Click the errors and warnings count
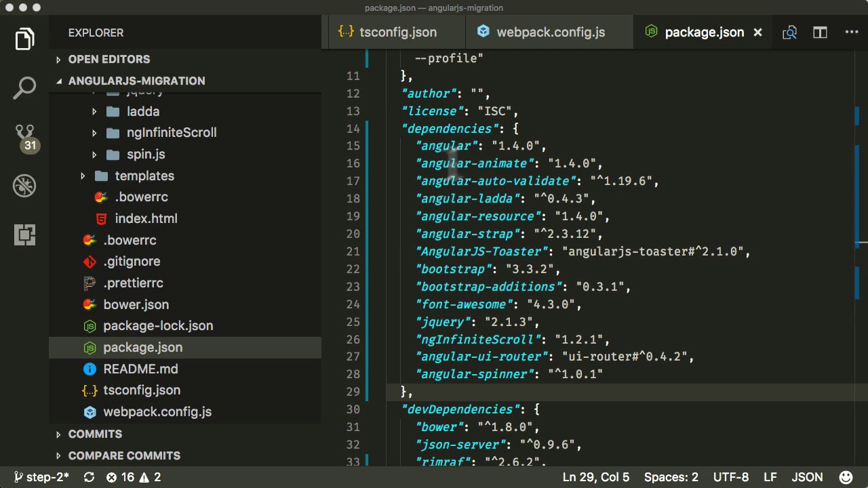This screenshot has height=488, width=868. 134,477
